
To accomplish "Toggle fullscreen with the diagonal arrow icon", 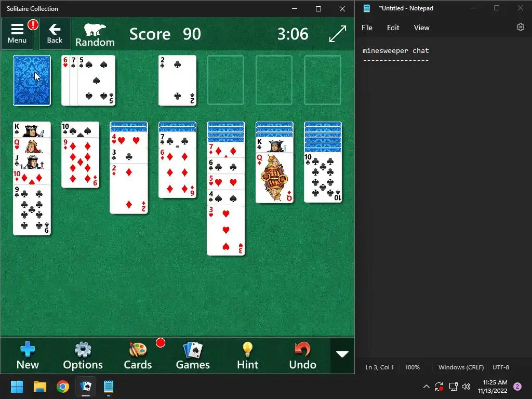I will (338, 34).
